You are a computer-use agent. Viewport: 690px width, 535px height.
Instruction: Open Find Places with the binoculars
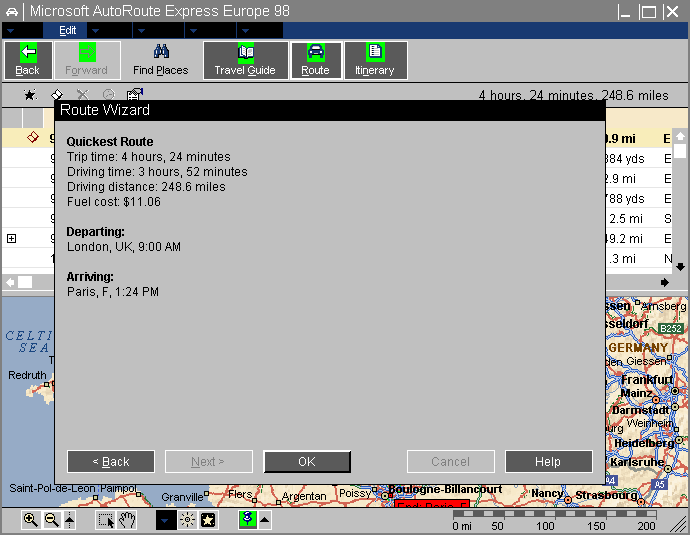pos(161,60)
